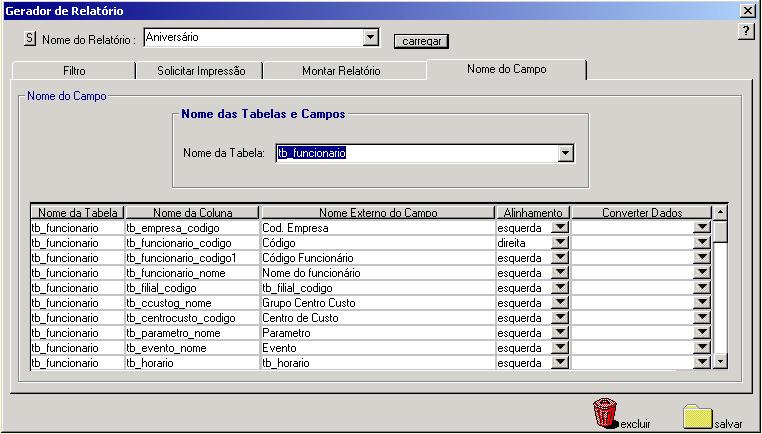The height and width of the screenshot is (434, 762).
Task: Click the red trash can excluir icon
Action: coord(605,413)
